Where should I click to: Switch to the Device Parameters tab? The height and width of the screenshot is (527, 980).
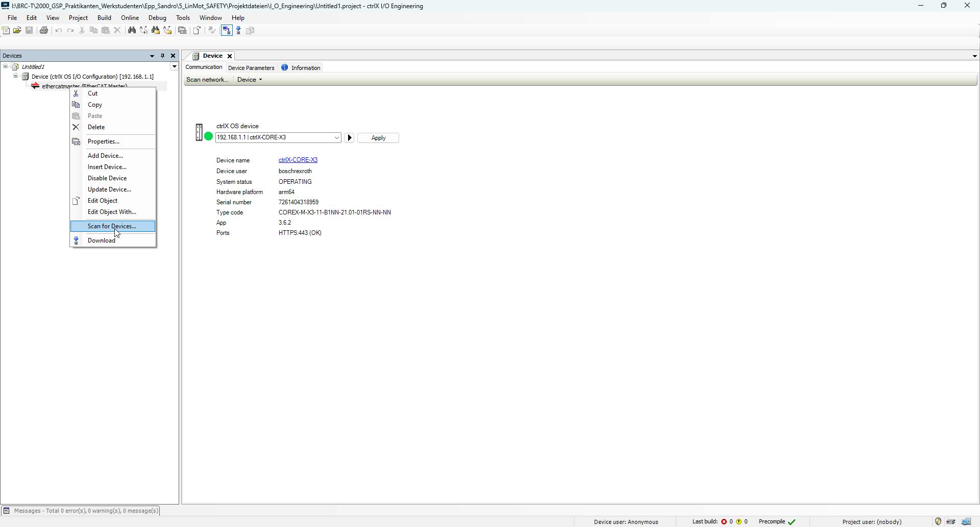251,68
